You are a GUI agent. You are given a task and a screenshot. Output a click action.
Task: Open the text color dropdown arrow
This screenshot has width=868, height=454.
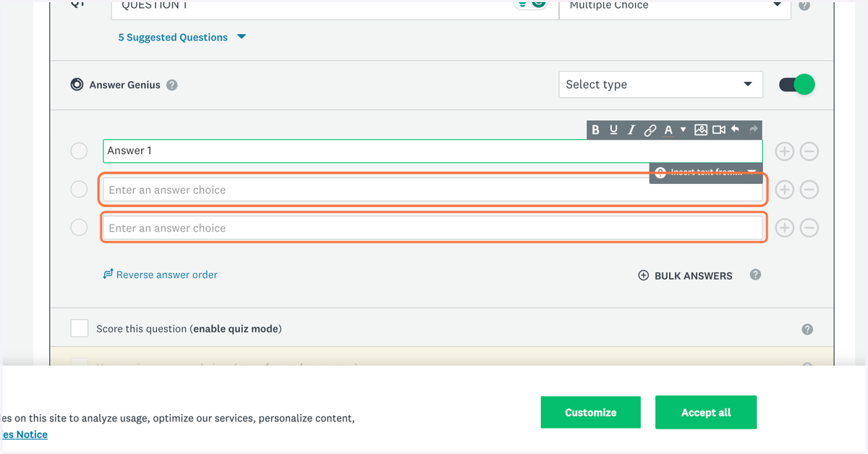(683, 130)
